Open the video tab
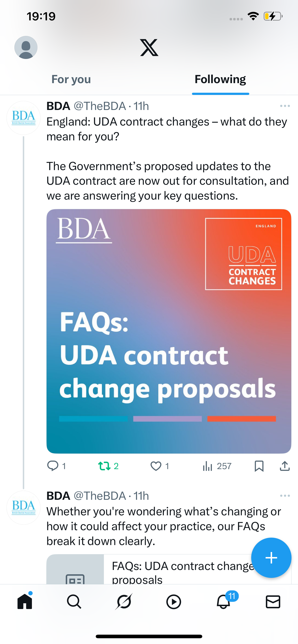 (173, 602)
